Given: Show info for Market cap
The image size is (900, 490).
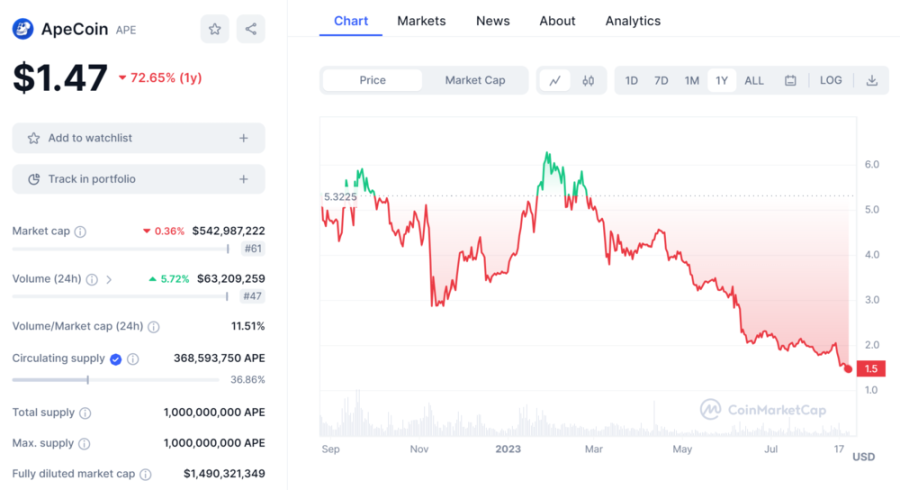Looking at the screenshot, I should click(80, 231).
